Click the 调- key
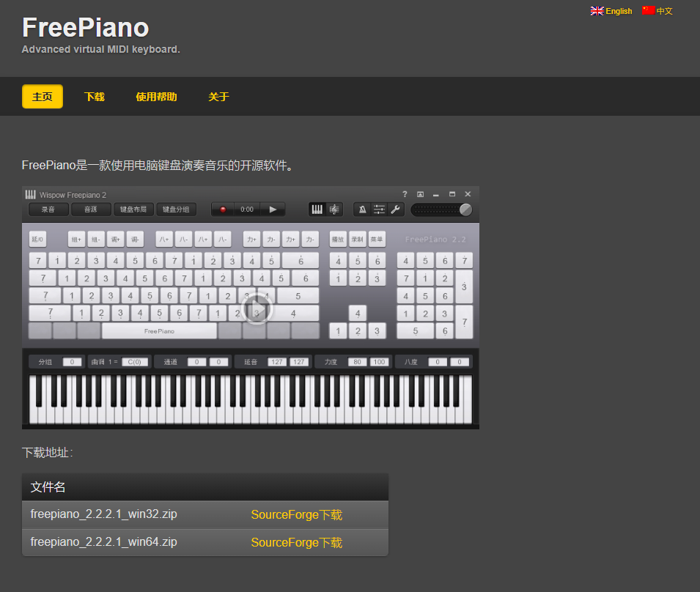 point(135,239)
